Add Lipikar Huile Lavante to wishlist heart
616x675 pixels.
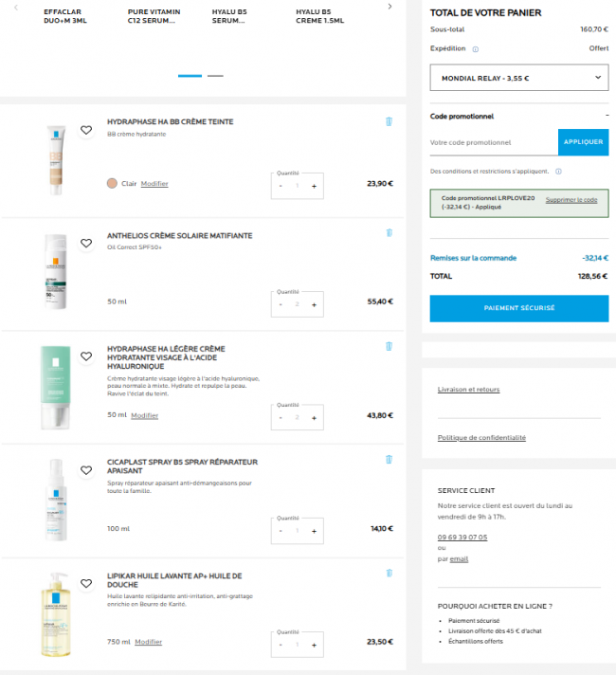click(x=86, y=583)
